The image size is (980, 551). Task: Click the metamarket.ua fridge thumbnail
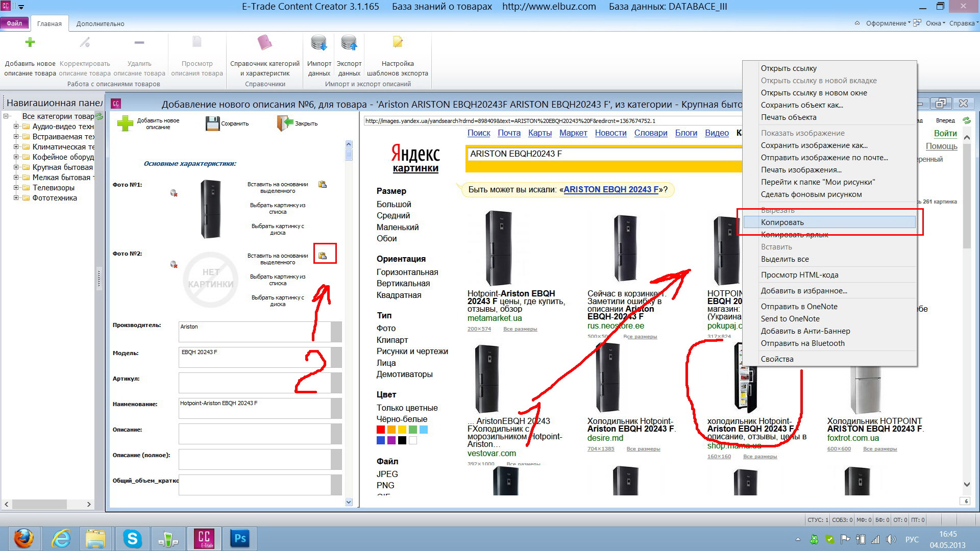[498, 248]
